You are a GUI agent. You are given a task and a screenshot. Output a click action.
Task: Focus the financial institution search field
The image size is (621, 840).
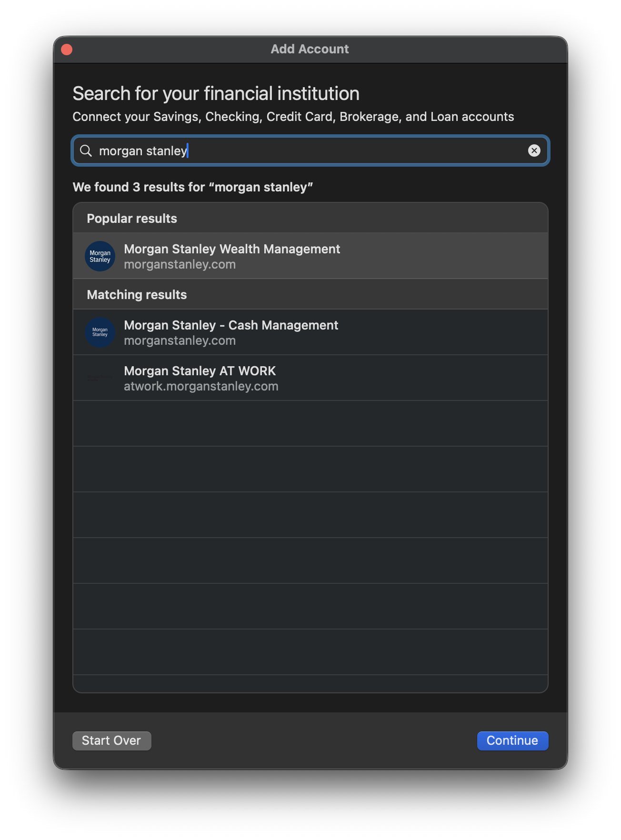310,151
